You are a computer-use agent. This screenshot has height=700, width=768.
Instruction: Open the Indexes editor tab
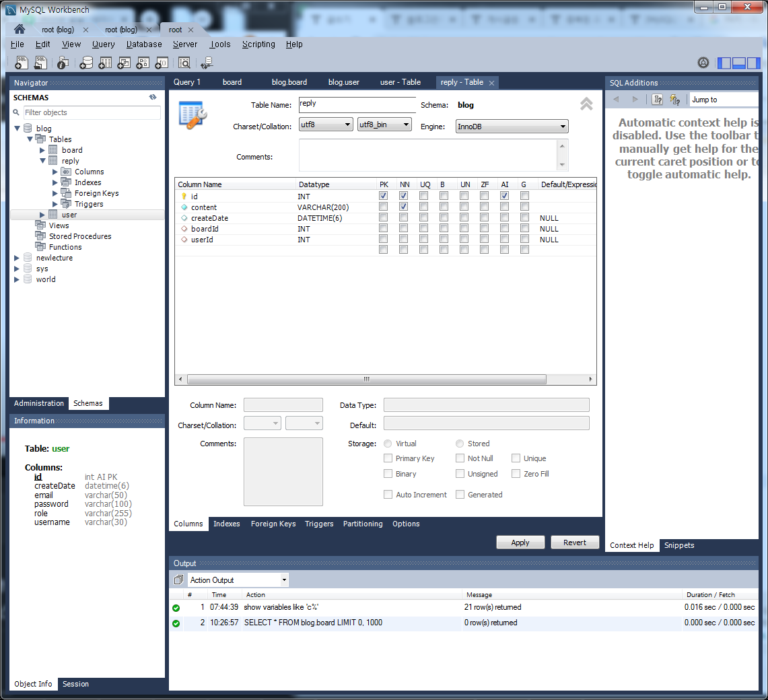click(x=227, y=524)
